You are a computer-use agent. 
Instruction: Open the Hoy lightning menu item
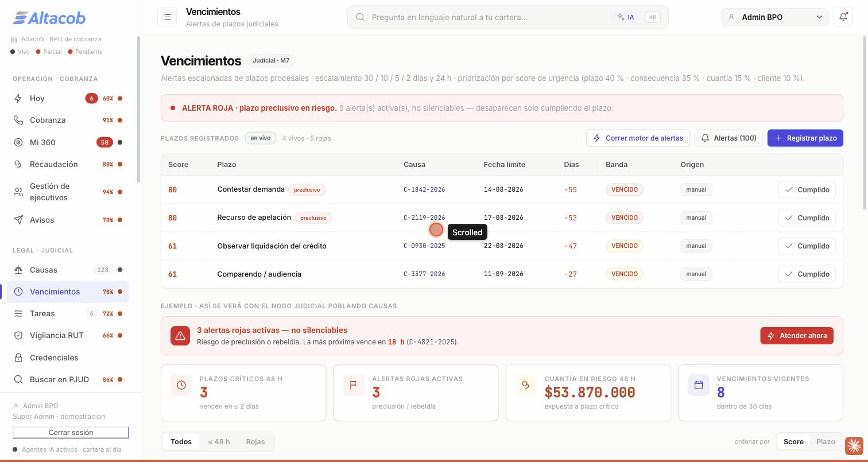tap(68, 98)
